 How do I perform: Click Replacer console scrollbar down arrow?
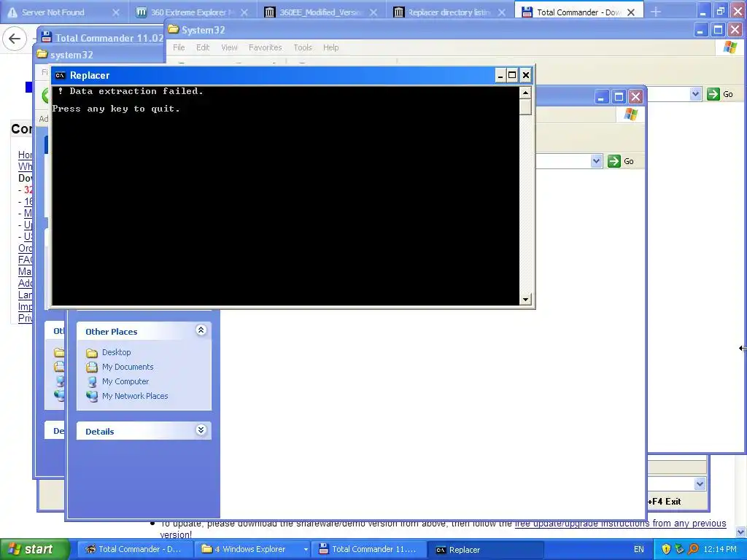[525, 300]
